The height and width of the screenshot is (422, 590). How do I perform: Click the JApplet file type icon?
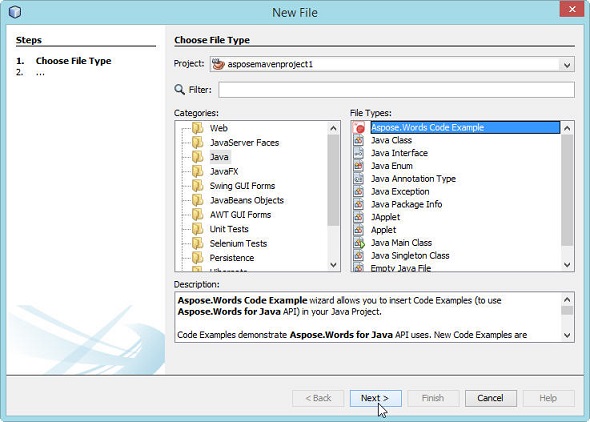pos(359,217)
